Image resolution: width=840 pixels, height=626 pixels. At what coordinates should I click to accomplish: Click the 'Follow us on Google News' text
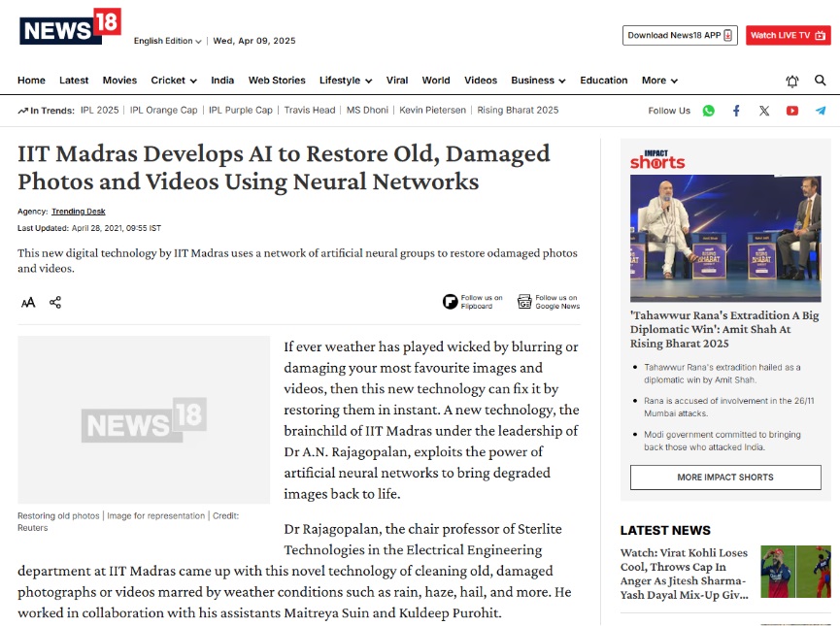coord(557,302)
